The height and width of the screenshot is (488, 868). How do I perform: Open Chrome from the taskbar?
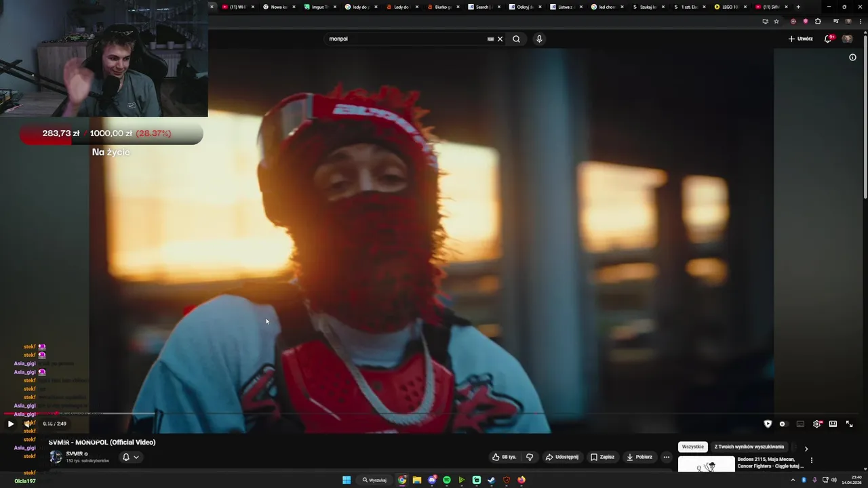(402, 480)
